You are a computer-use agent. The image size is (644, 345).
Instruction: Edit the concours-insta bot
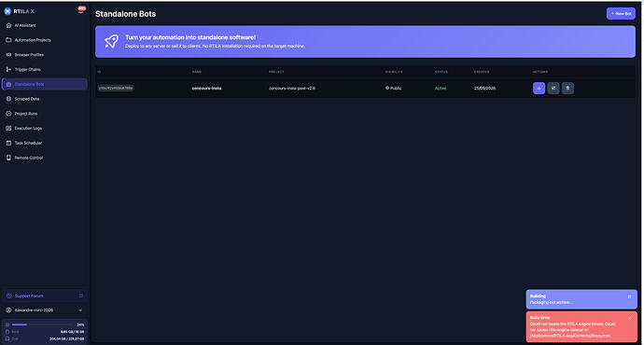tap(553, 89)
